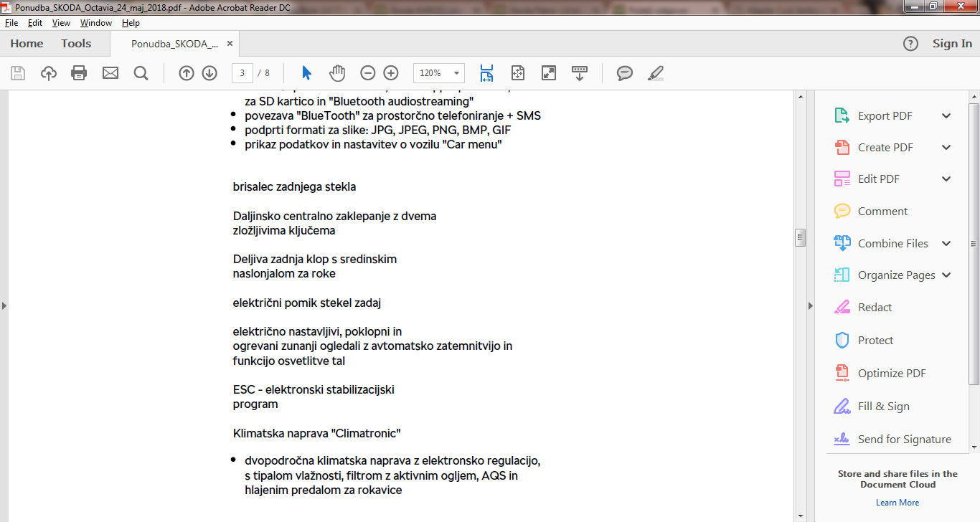Go to next page arrow
The image size is (980, 522).
[209, 72]
